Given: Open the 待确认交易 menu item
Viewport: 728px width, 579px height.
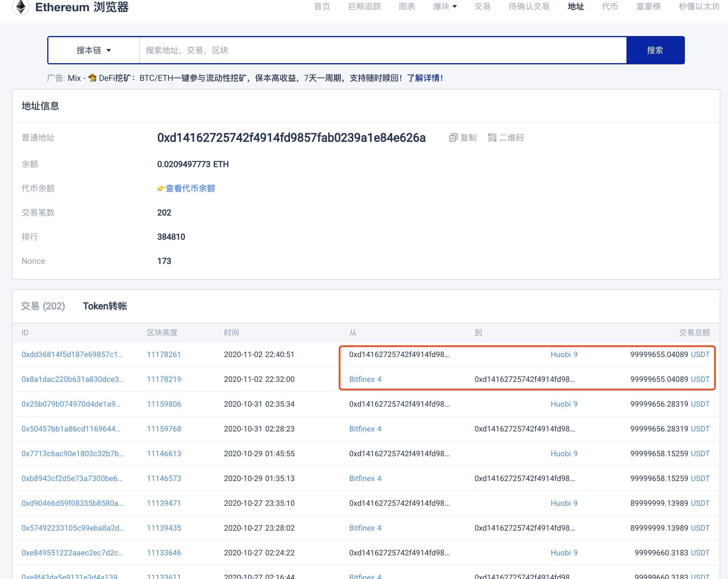Looking at the screenshot, I should pos(529,6).
